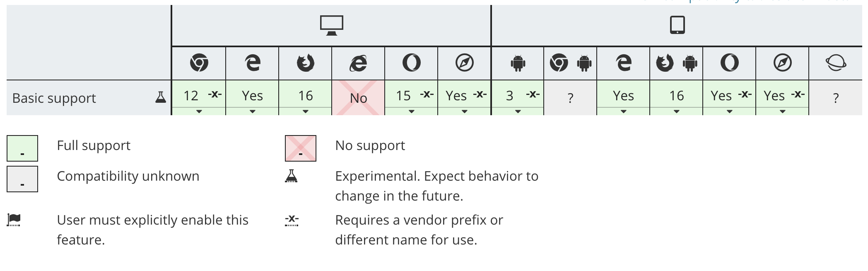Click the Samsung Internet planet icon

836,63
